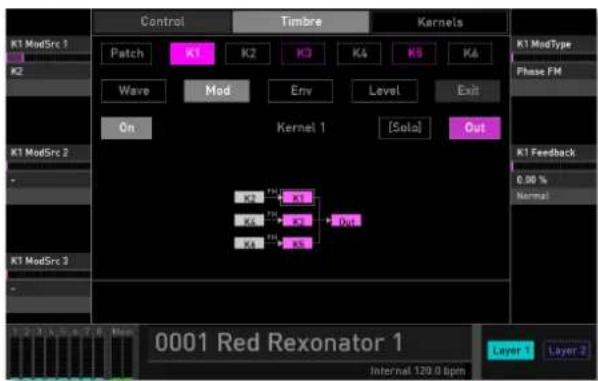
Task: Click the K1 ModSrc 1 label
Action: [39, 44]
